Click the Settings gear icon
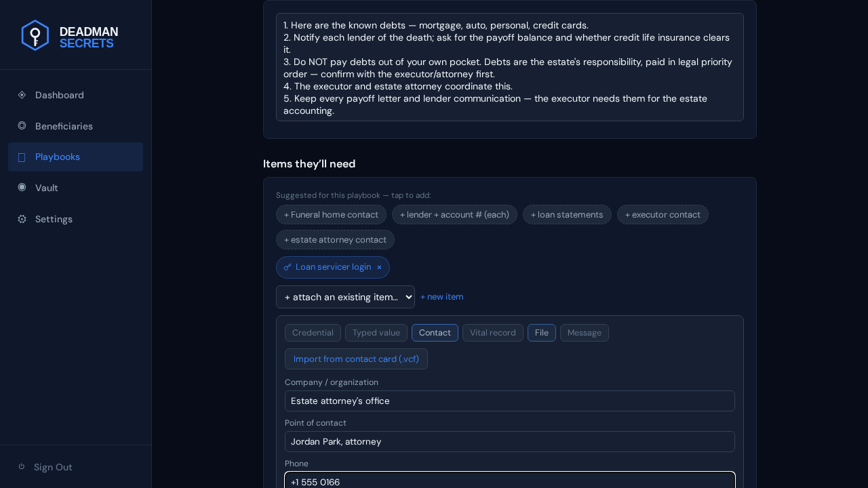The height and width of the screenshot is (488, 868). [x=22, y=219]
